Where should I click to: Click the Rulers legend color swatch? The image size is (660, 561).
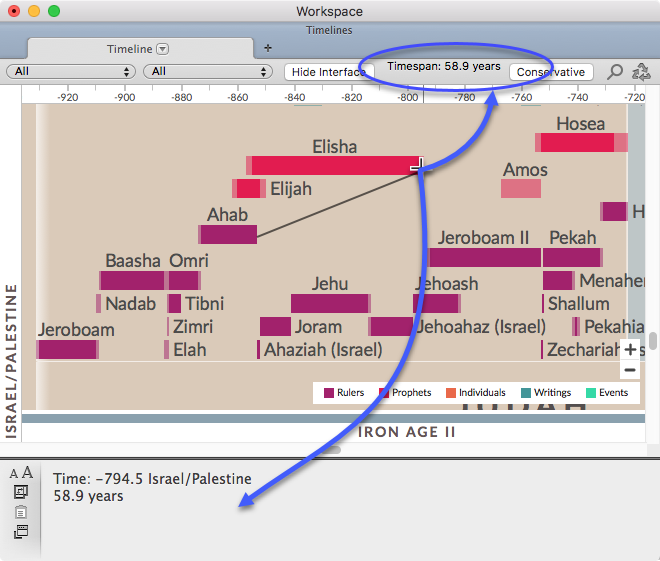(328, 393)
